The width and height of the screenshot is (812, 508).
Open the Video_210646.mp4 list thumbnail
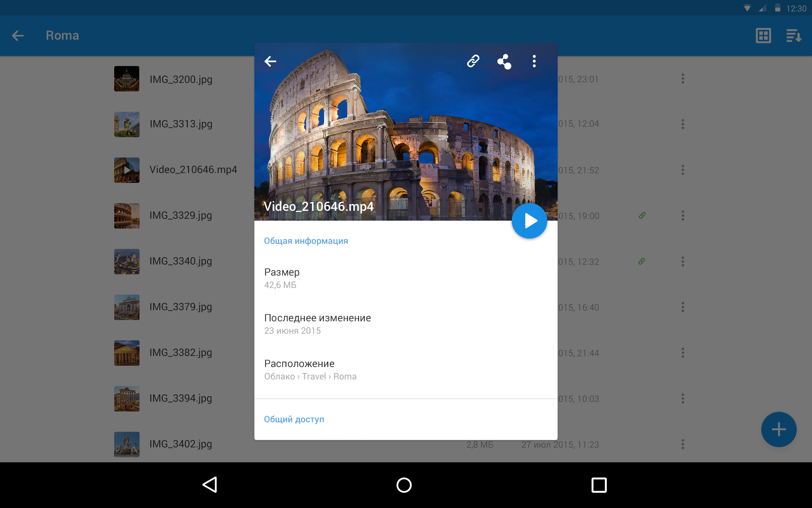point(127,170)
